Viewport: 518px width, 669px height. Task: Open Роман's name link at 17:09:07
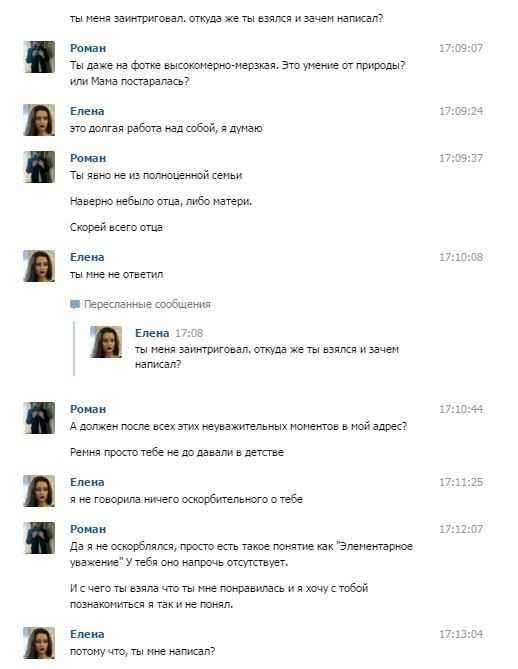[88, 48]
